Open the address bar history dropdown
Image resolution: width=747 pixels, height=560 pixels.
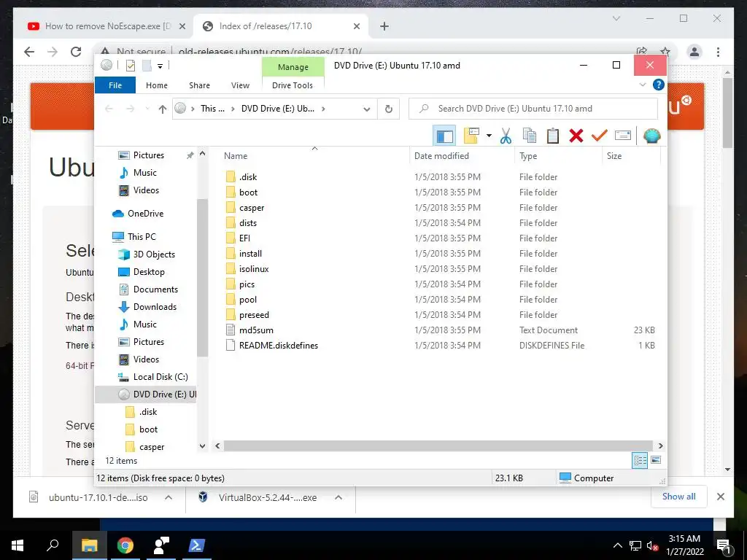click(x=366, y=109)
